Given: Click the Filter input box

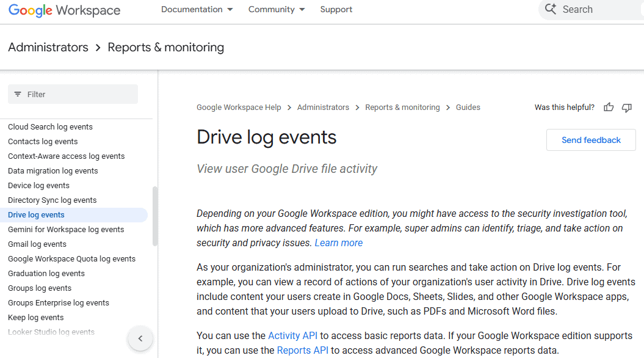Looking at the screenshot, I should [73, 94].
